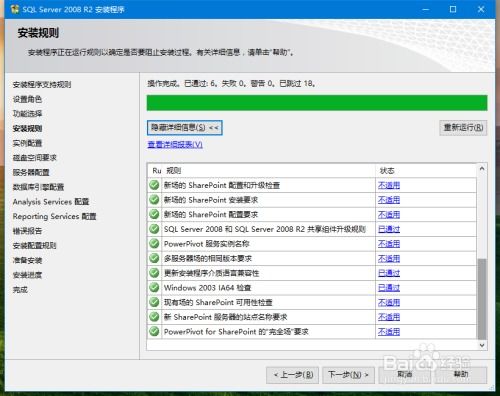The width and height of the screenshot is (500, 396).
Task: Click the 帮助 button
Action: [x=461, y=375]
